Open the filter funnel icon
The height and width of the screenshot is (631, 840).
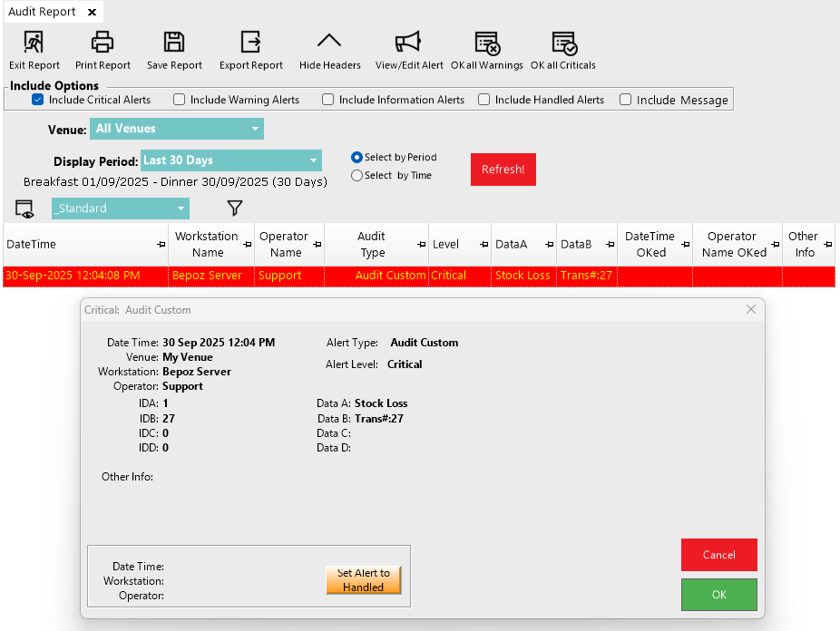pos(235,209)
